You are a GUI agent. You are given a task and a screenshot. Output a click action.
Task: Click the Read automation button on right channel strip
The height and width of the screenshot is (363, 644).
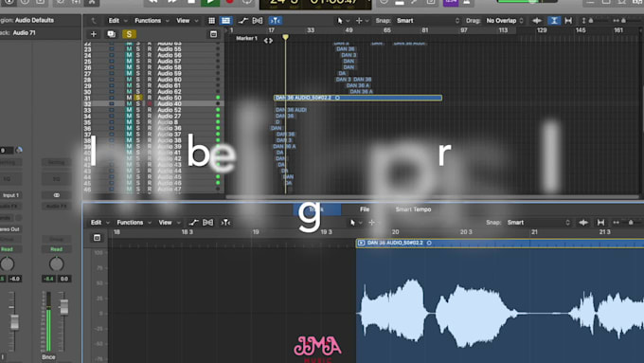(56, 249)
